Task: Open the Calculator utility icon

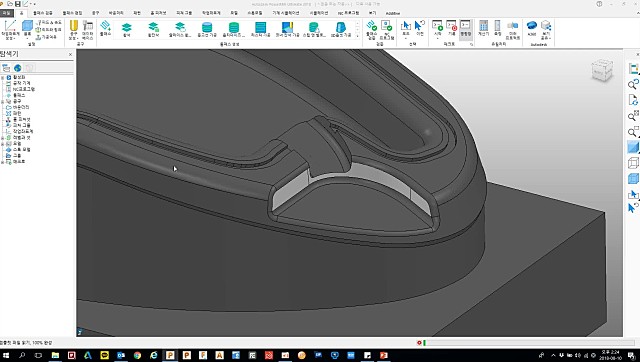Action: click(x=484, y=25)
